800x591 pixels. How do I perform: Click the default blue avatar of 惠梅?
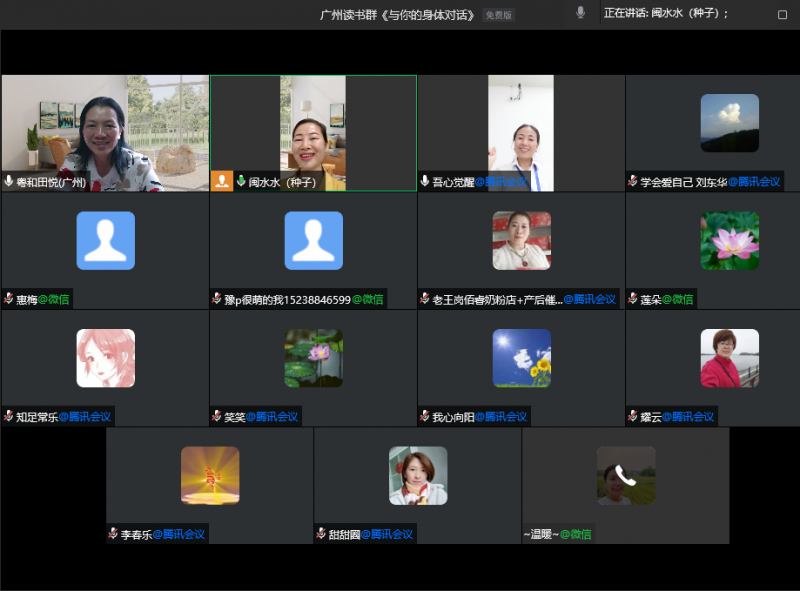pos(105,240)
